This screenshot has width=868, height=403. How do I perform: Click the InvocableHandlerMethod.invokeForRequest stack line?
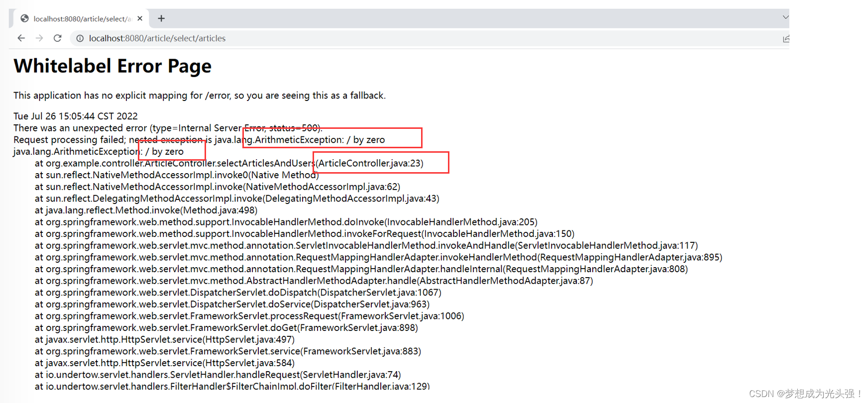tap(305, 234)
